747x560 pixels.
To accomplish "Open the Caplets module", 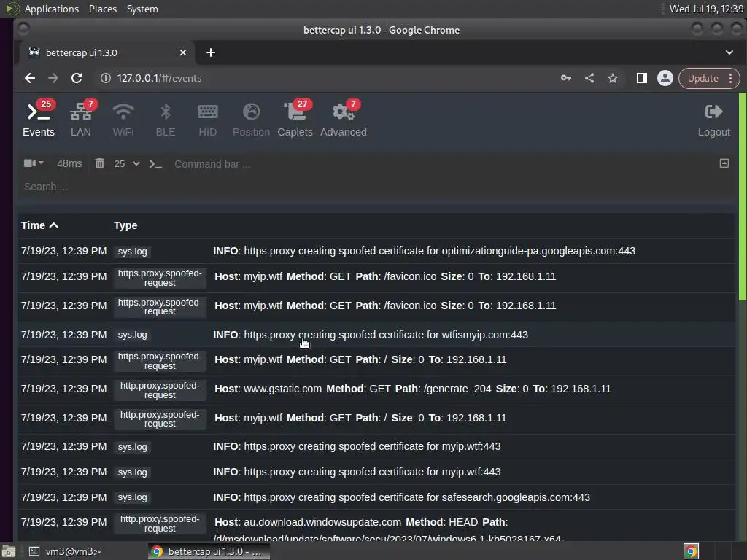I will 295,119.
